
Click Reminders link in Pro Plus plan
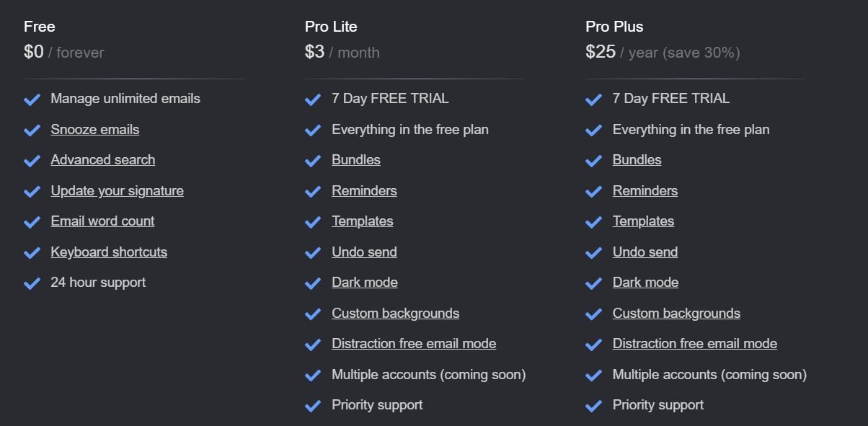645,191
